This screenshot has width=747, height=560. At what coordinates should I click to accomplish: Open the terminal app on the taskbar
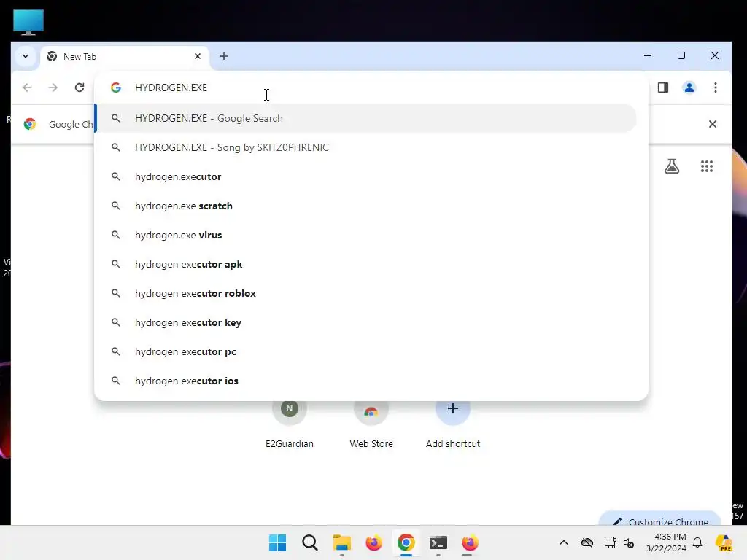click(x=438, y=542)
